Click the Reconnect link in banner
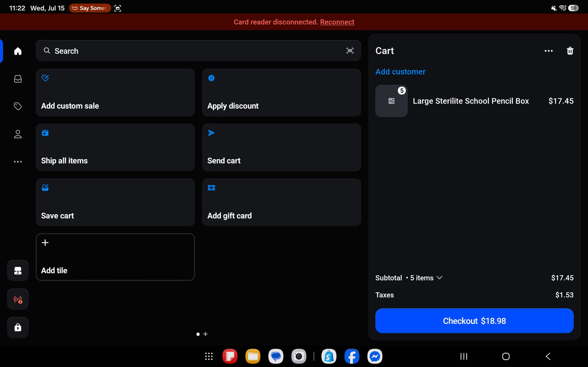Viewport: 588px width, 367px height. tap(337, 22)
